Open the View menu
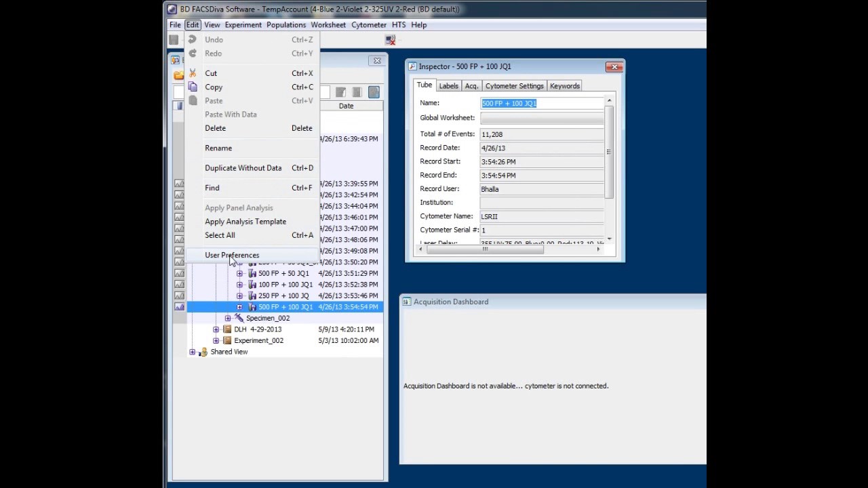Viewport: 868px width, 488px height. pyautogui.click(x=212, y=25)
